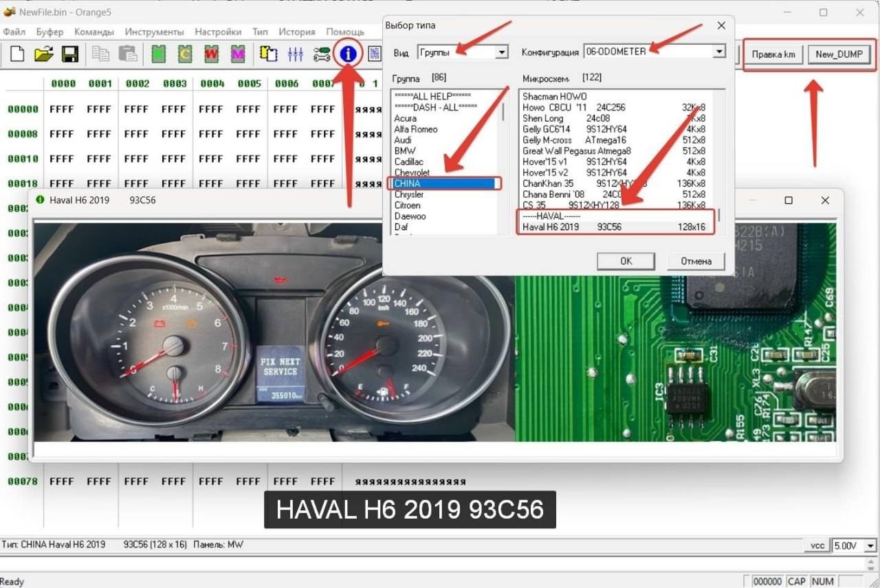Viewport: 880px width, 588px height.
Task: Select CHINA in the group list
Action: [444, 183]
